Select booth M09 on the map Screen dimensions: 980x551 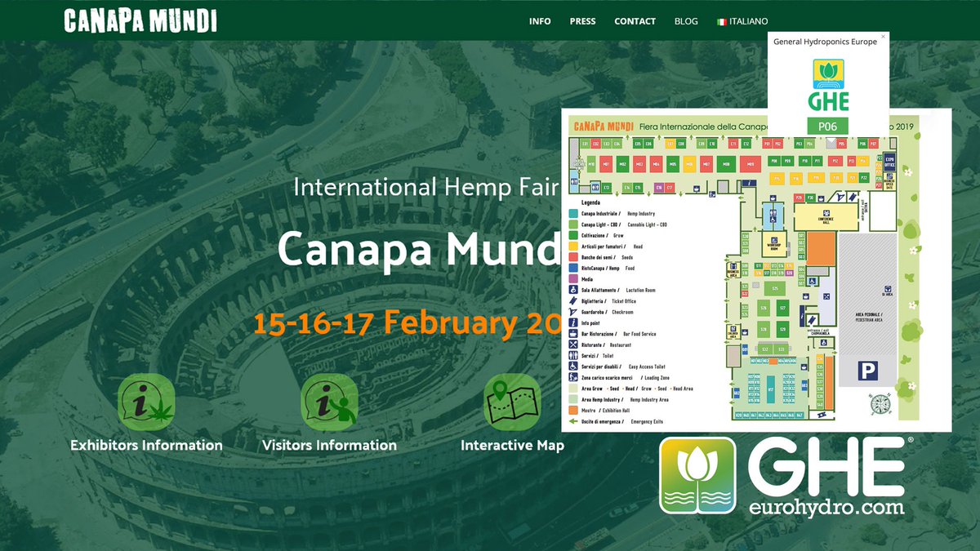point(751,164)
